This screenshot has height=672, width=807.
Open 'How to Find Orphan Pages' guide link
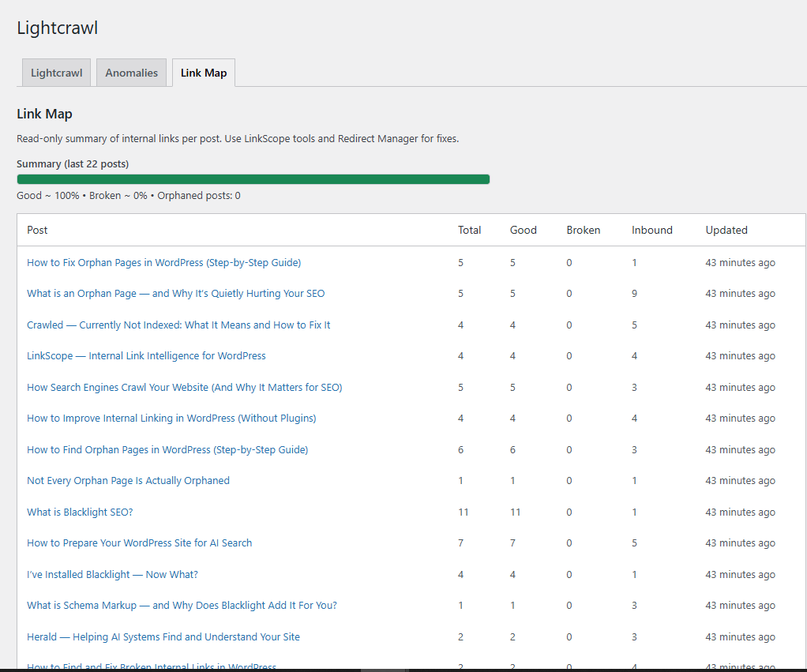point(167,449)
